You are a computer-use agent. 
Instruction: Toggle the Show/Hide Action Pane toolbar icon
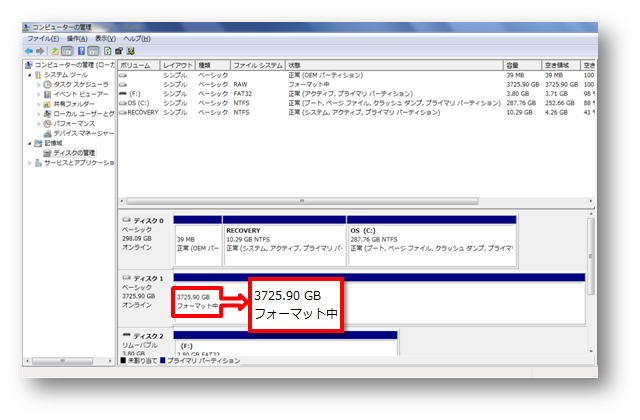point(93,51)
